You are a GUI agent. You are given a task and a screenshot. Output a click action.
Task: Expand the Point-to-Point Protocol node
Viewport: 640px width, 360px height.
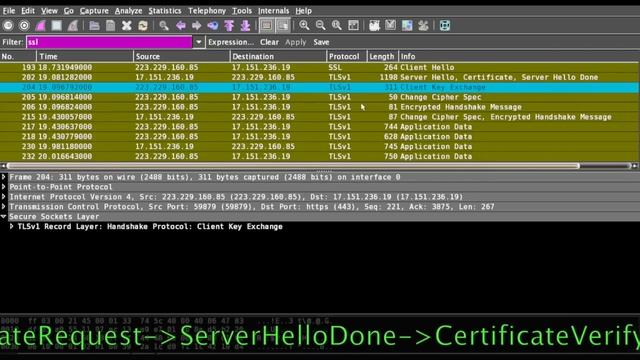(4, 187)
